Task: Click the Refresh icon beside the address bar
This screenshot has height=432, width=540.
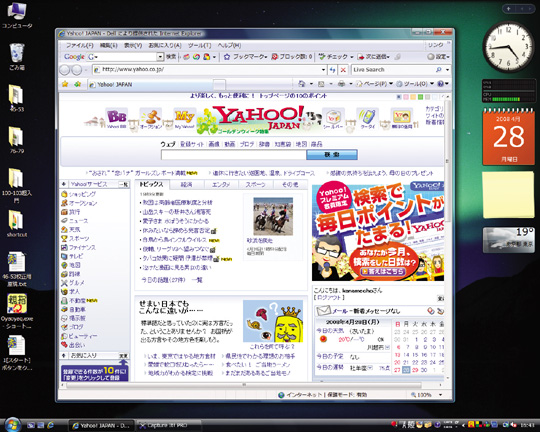Action: click(332, 70)
